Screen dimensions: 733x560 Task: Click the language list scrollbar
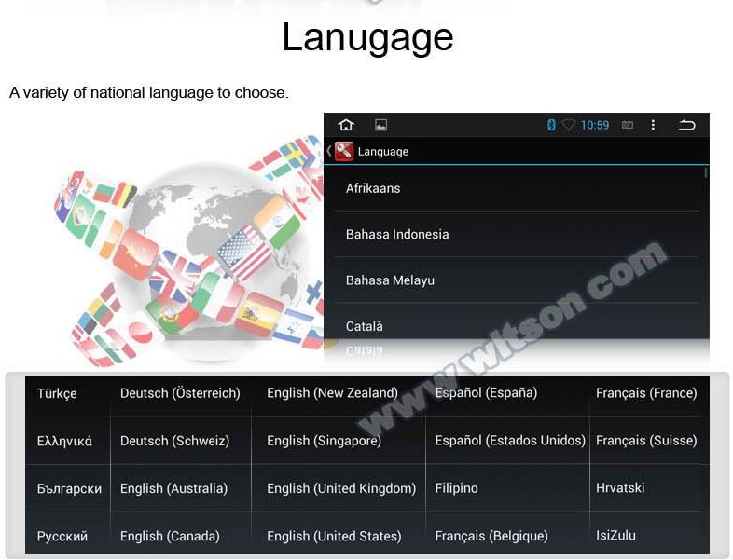click(x=706, y=173)
